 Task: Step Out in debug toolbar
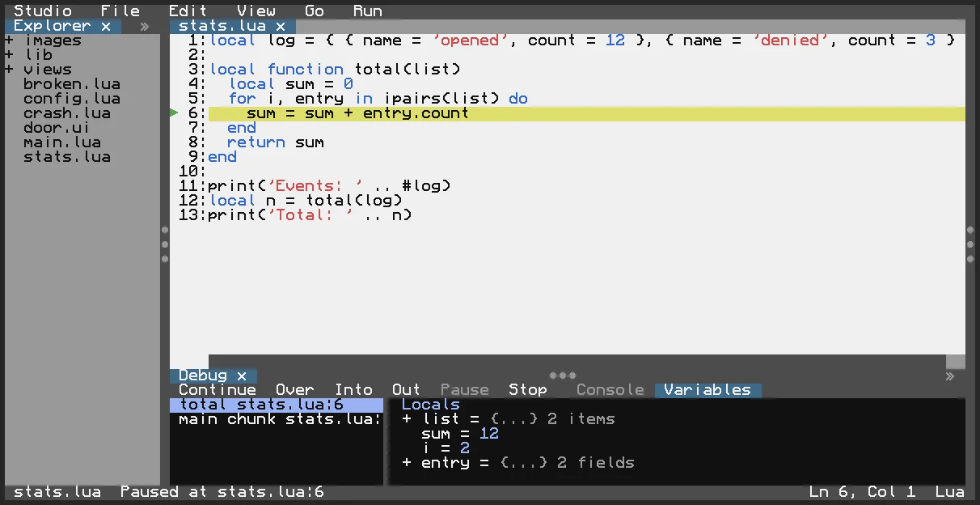point(407,390)
